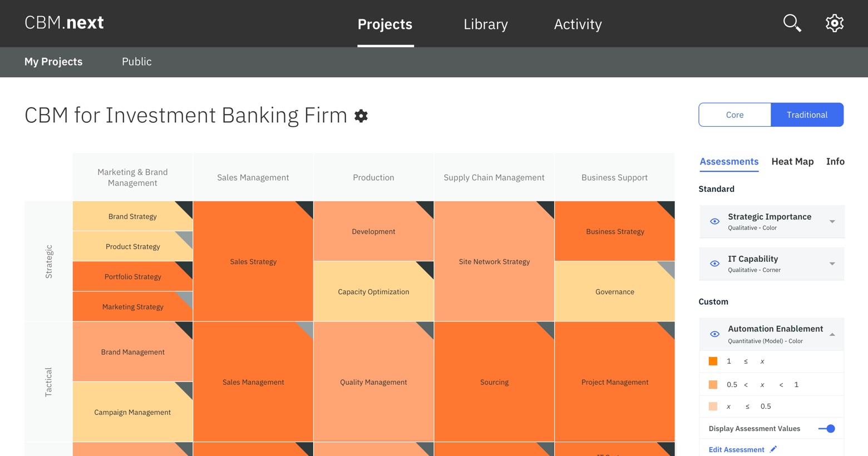Click project settings gear beside title
This screenshot has width=868, height=456.
361,116
